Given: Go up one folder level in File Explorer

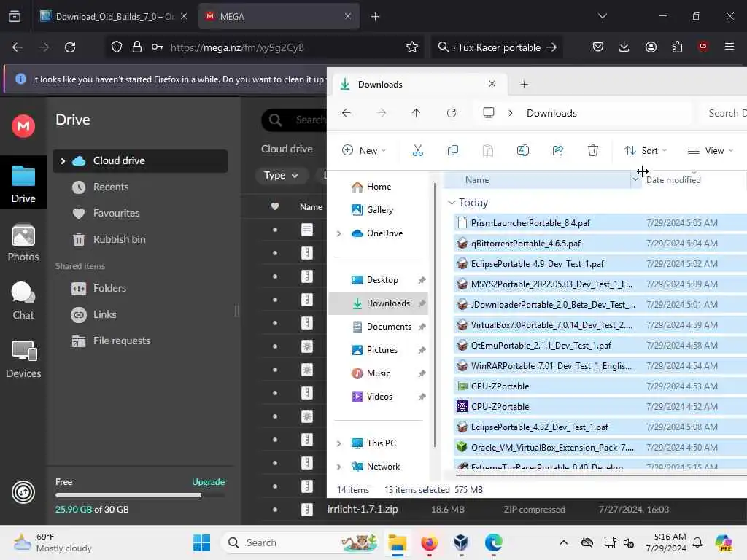Looking at the screenshot, I should click(416, 113).
